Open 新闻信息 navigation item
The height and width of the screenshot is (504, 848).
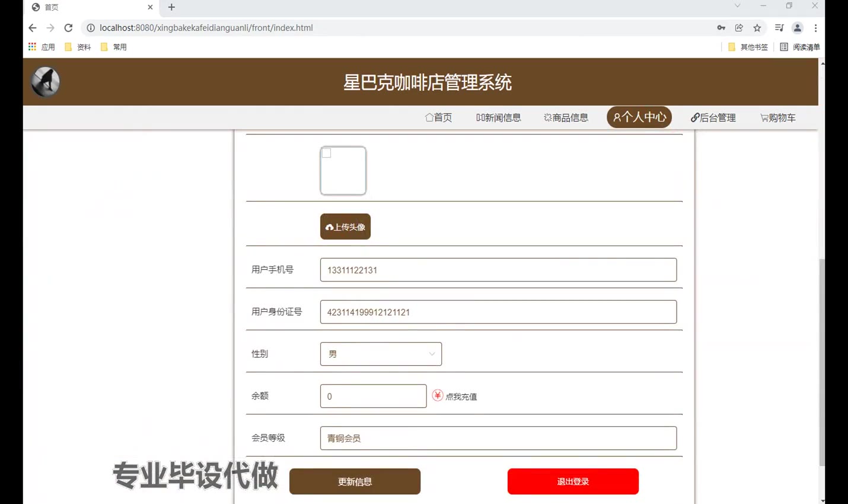click(498, 117)
